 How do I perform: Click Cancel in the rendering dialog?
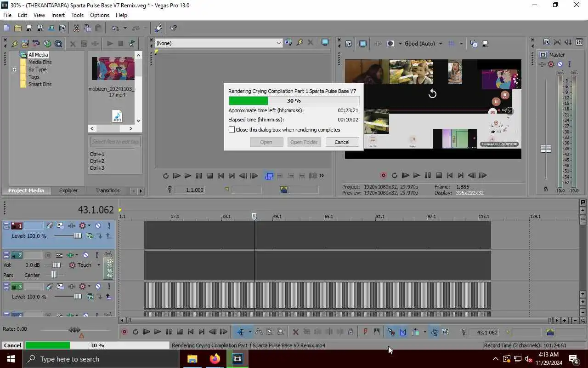pos(342,142)
